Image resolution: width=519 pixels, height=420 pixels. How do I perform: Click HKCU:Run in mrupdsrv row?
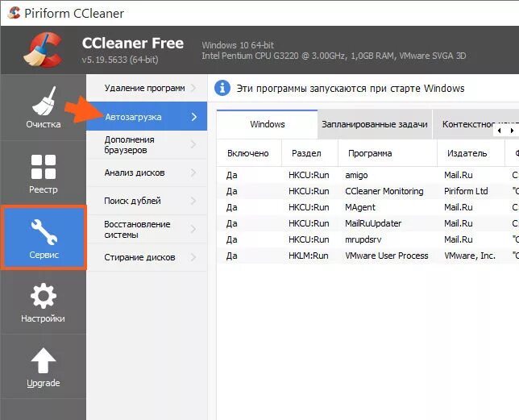coord(309,239)
